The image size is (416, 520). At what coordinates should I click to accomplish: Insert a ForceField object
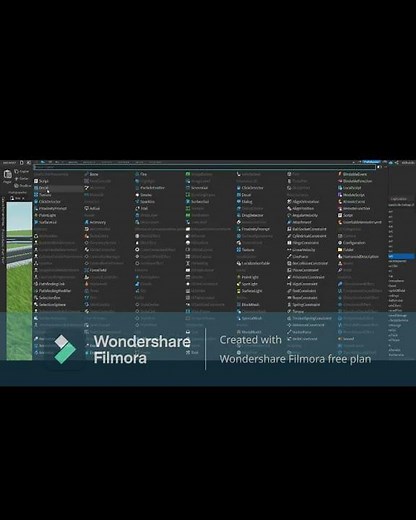click(95, 270)
